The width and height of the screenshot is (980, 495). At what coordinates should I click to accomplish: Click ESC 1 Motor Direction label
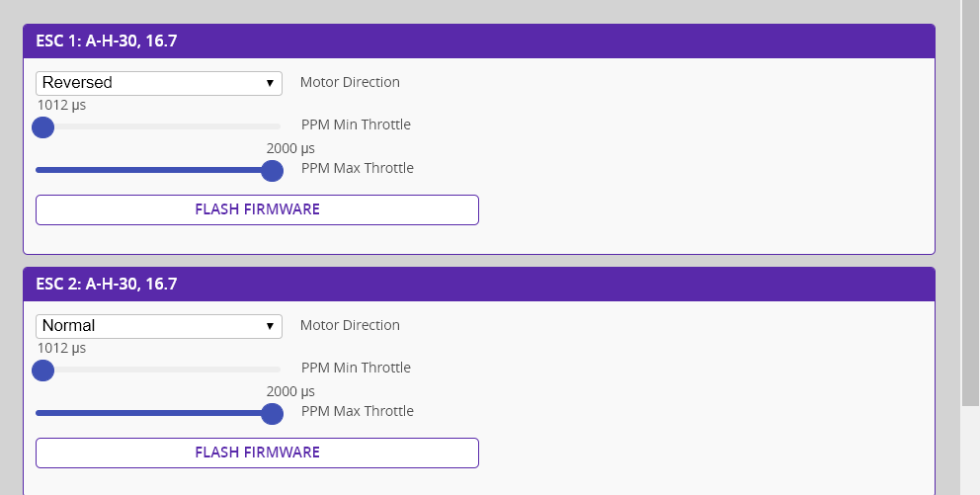point(350,82)
